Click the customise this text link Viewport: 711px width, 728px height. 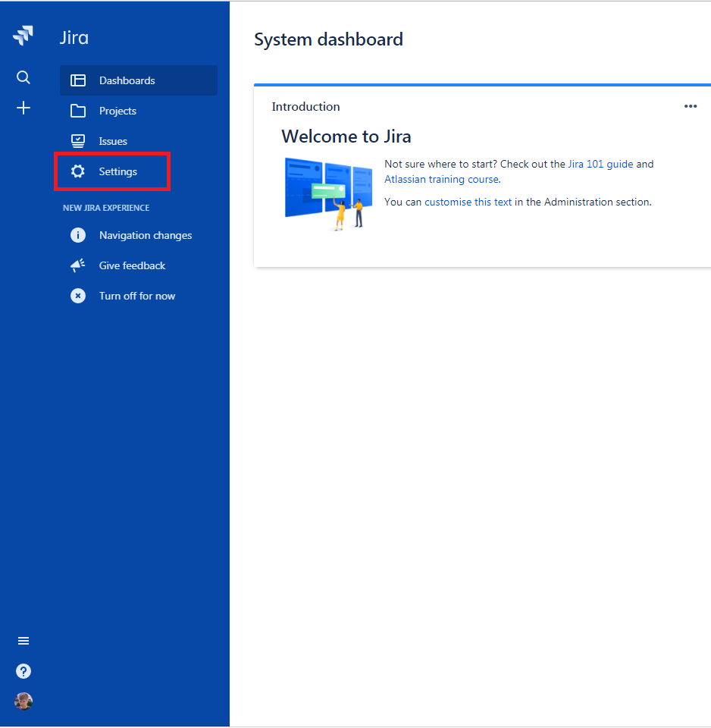point(468,202)
